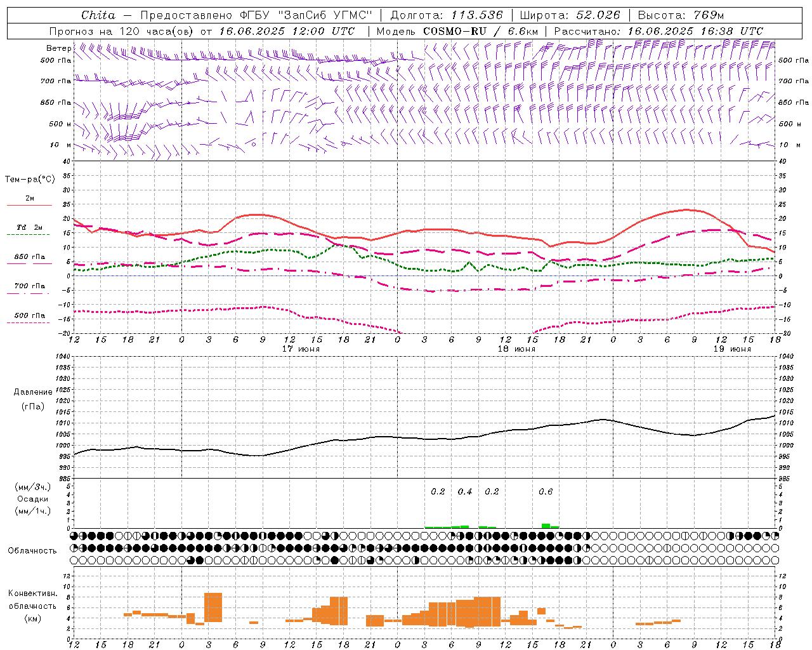Click the "19 июня" date label
Image resolution: width=812 pixels, height=650 pixels.
coord(732,349)
